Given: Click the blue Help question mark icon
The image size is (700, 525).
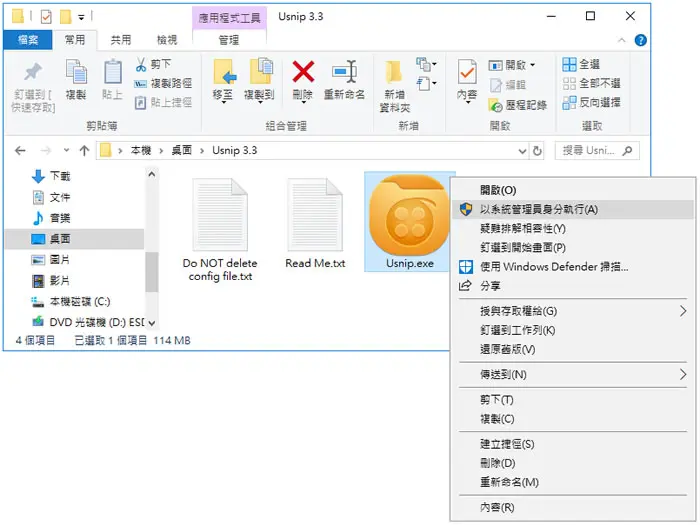Looking at the screenshot, I should (x=641, y=40).
